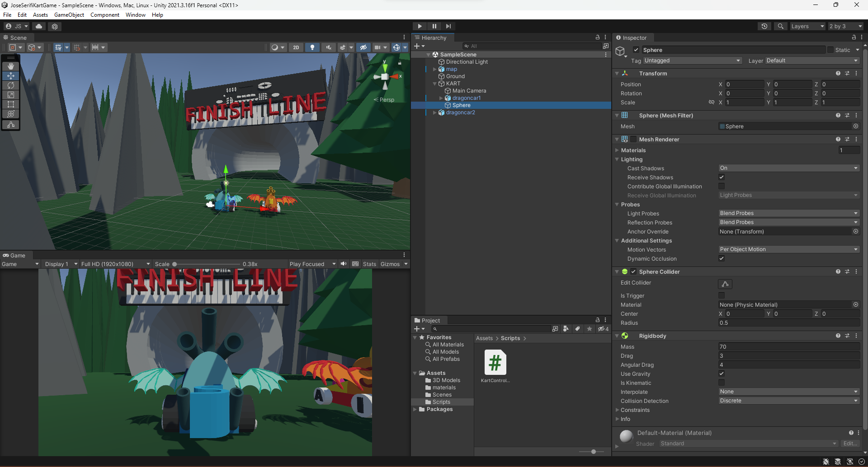Image resolution: width=868 pixels, height=467 pixels.
Task: Open Sphere Collider more options menu
Action: point(856,271)
